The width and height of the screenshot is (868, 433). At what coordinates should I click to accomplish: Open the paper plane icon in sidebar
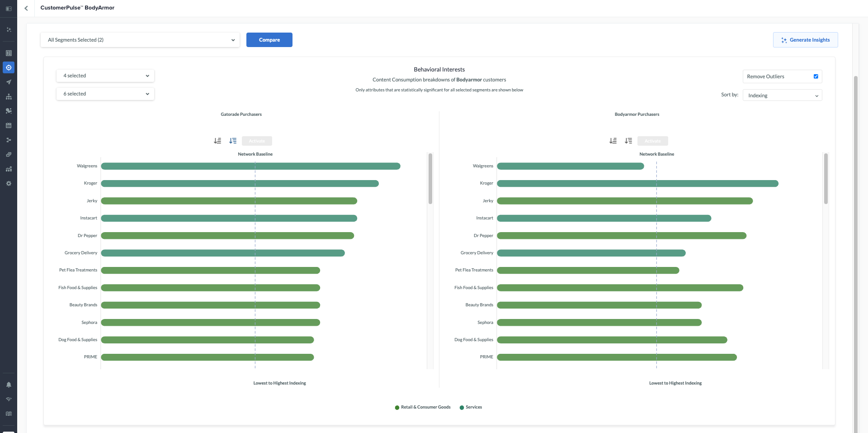pos(9,82)
